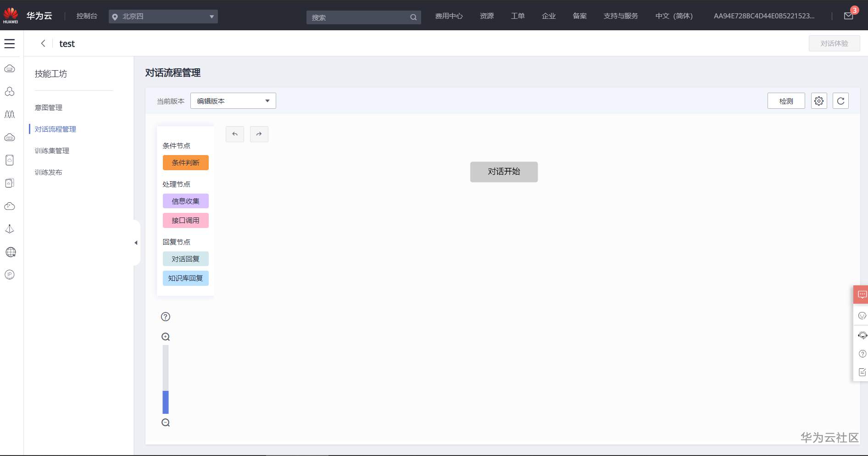
Task: Select the 接口调用 node block
Action: pos(186,221)
